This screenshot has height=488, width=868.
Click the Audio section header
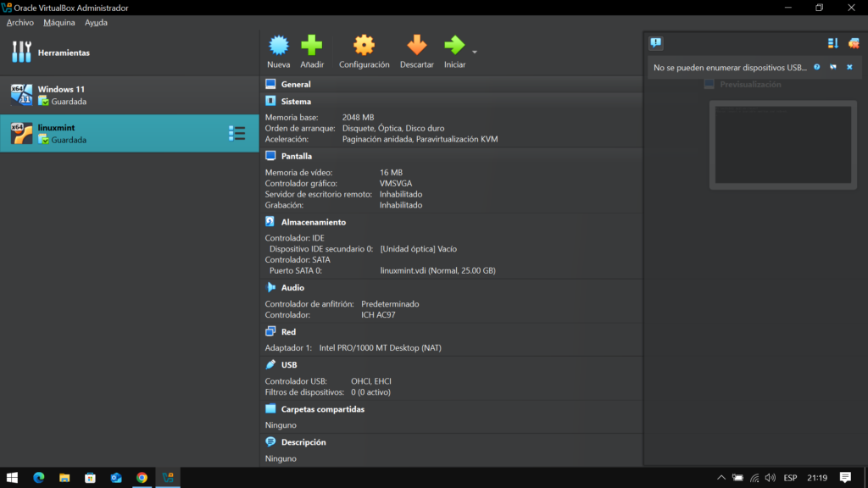click(292, 288)
